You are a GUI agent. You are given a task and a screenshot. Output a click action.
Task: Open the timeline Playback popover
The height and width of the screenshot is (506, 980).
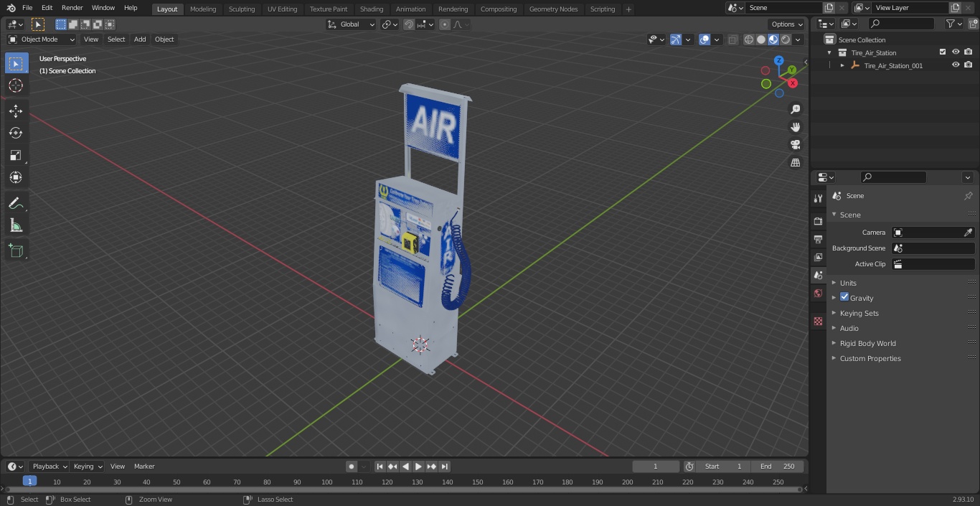click(50, 467)
